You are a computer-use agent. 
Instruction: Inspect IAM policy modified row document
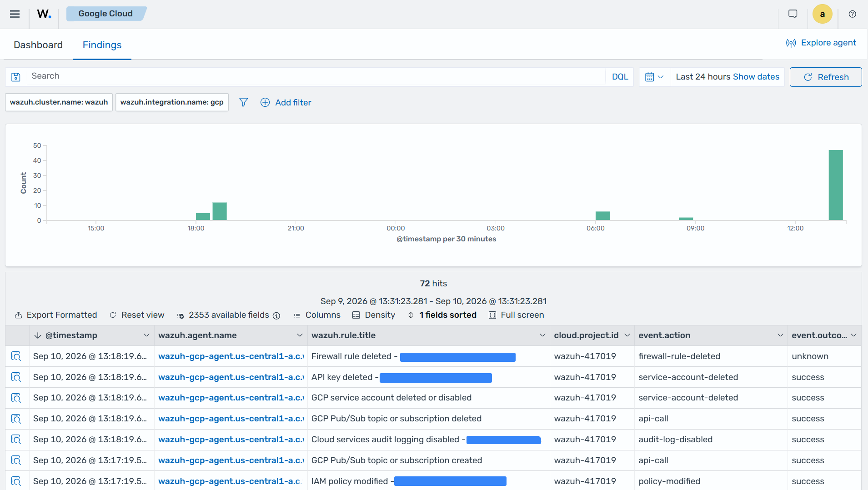(16, 481)
